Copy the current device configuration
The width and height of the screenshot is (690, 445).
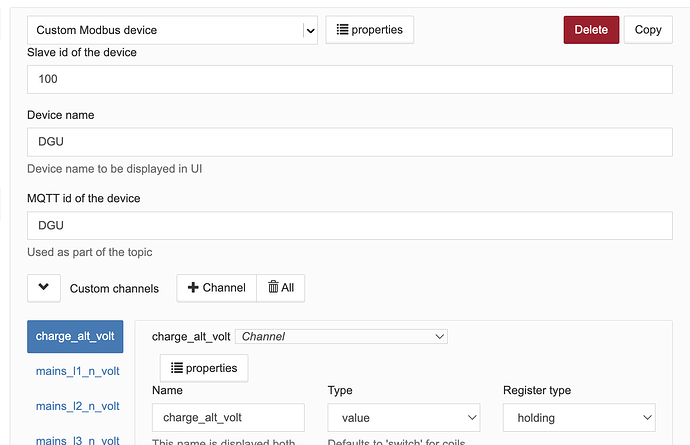pyautogui.click(x=648, y=30)
